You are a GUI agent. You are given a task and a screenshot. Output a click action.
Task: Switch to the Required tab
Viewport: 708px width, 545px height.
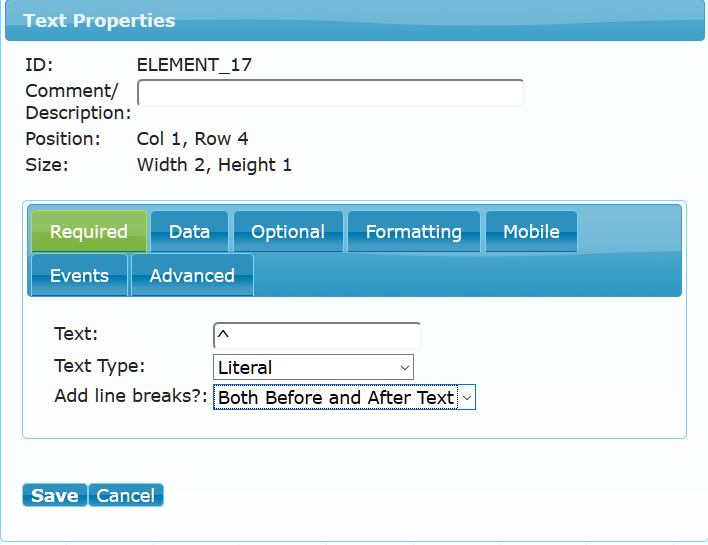tap(89, 231)
